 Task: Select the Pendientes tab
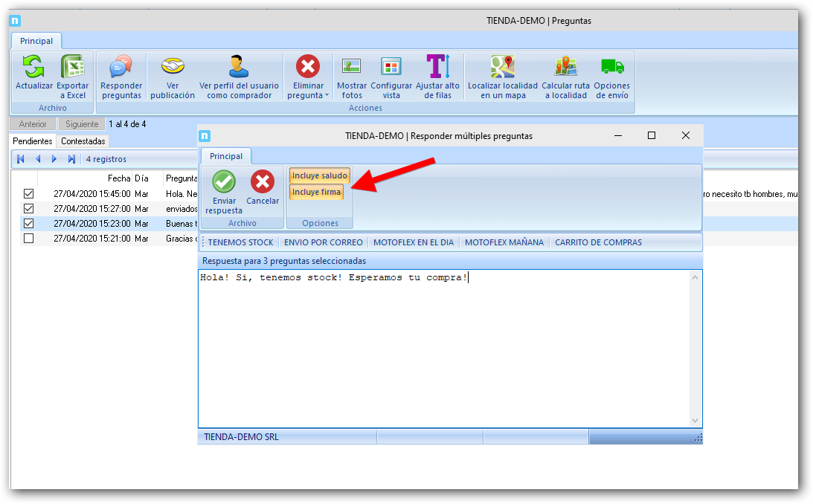pos(33,141)
